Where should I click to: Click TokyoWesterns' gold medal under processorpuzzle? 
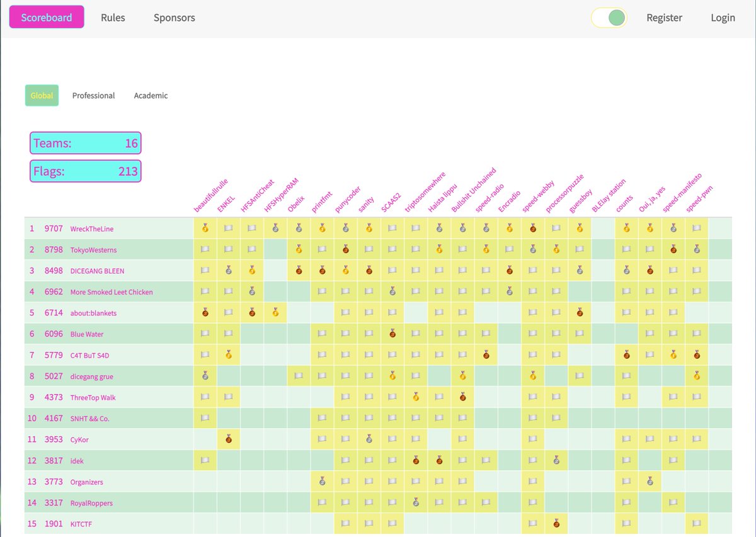point(556,250)
